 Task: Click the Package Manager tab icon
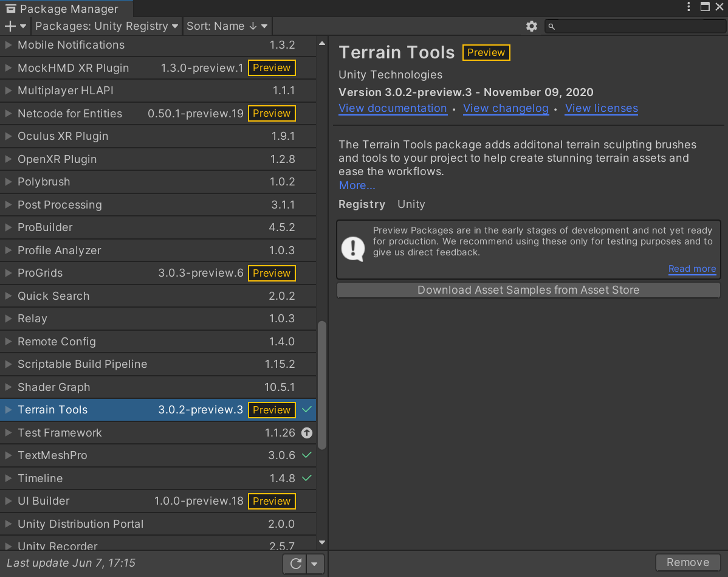pos(10,9)
